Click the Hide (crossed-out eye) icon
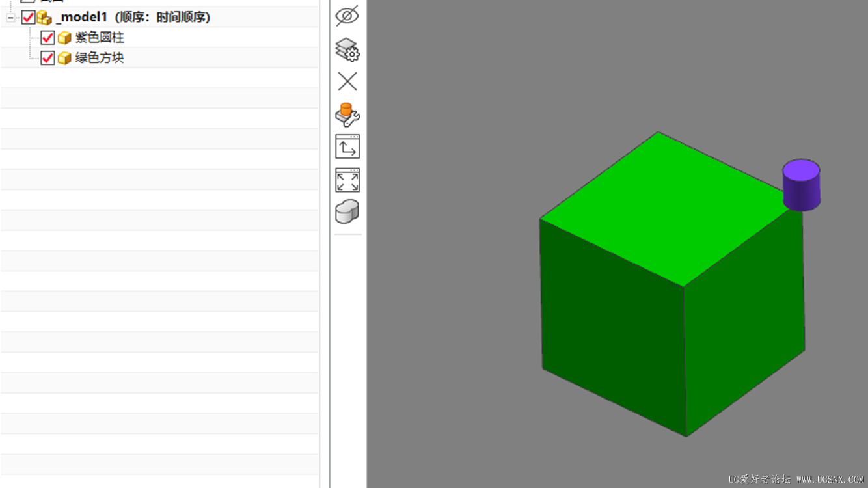The height and width of the screenshot is (488, 868). [347, 16]
